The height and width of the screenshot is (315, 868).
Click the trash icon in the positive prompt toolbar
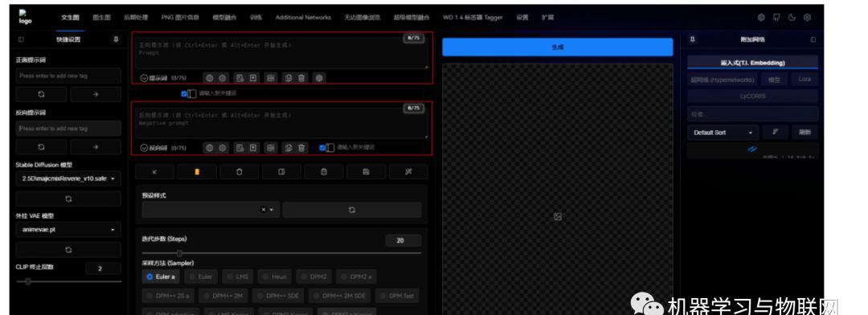pos(301,78)
